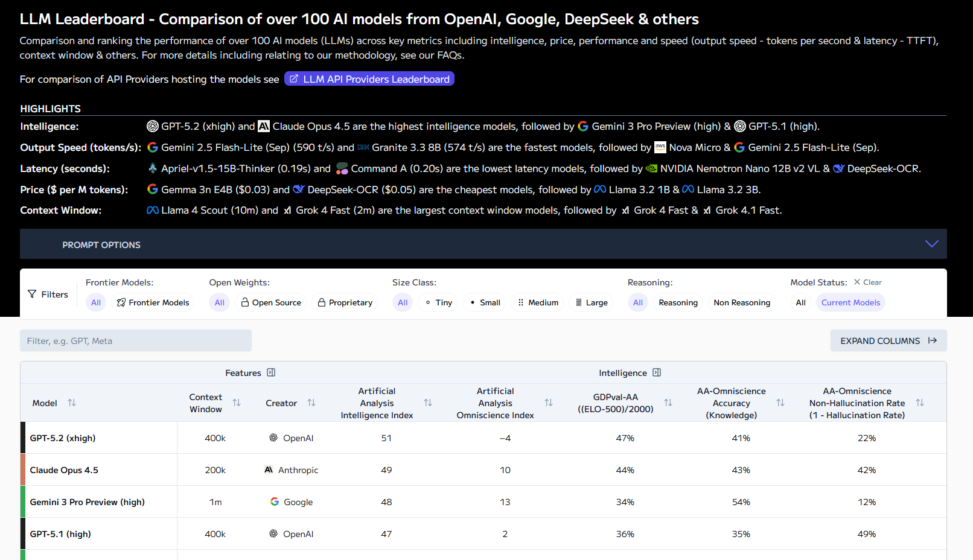This screenshot has height=560, width=973.
Task: Clear the Model Status filter
Action: click(x=867, y=282)
